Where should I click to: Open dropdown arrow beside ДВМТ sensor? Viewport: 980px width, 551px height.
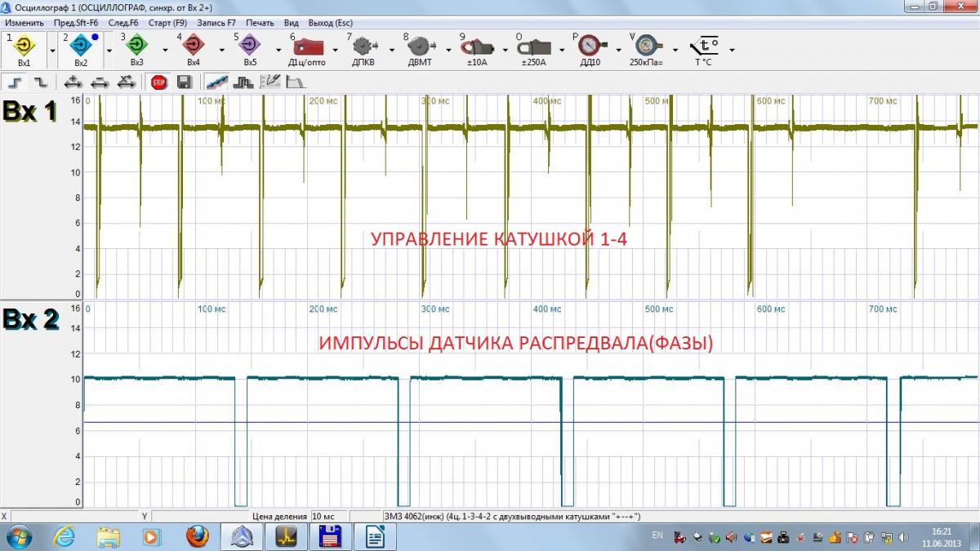448,50
